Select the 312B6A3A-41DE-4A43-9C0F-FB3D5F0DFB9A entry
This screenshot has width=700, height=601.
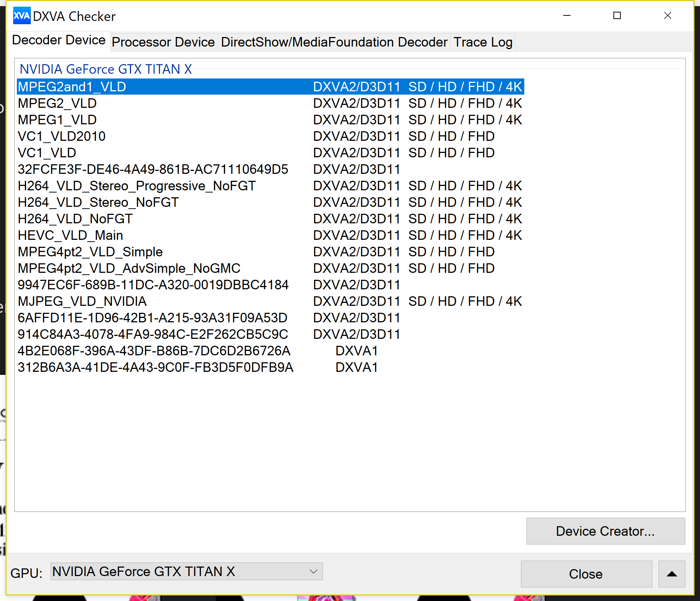[270, 367]
